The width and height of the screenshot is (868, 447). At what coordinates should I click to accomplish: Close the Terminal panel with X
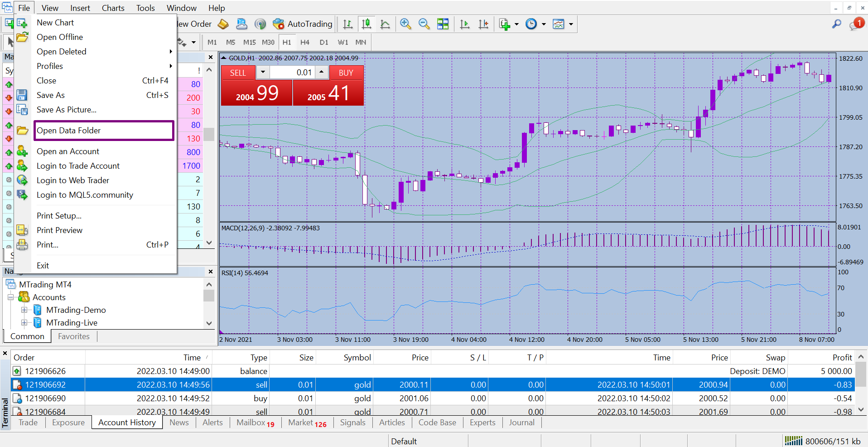point(5,353)
